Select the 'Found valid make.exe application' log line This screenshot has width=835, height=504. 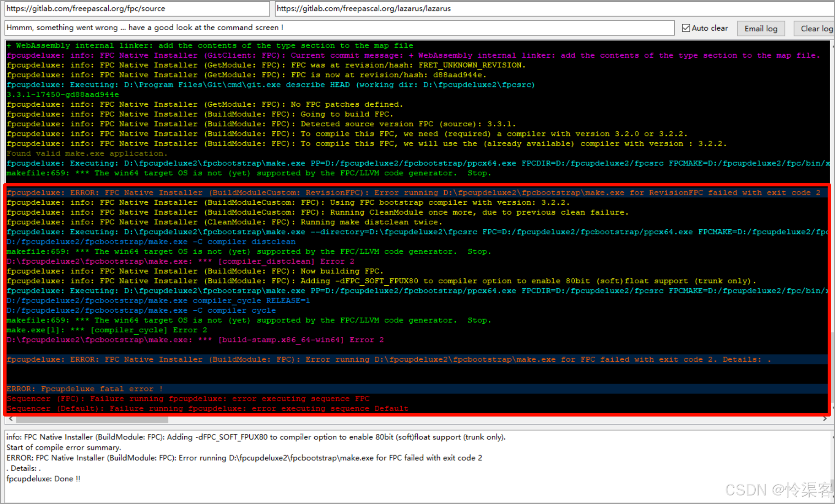[87, 153]
